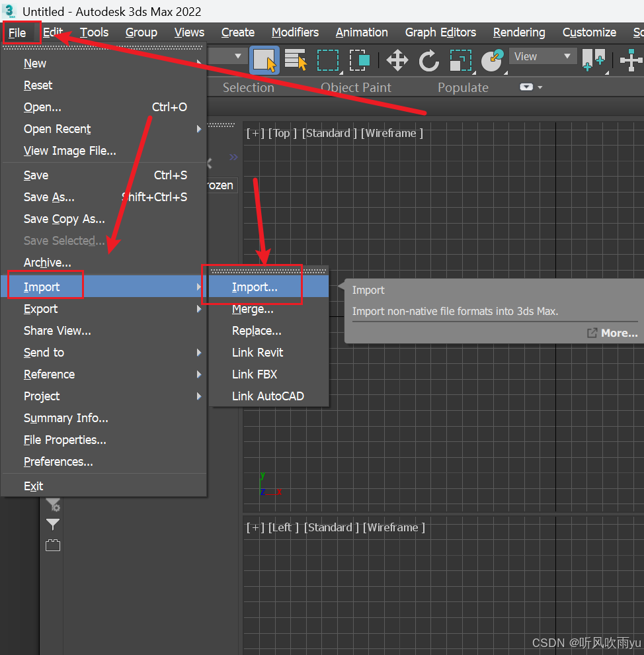
Task: Choose Exit from File menu
Action: pos(104,486)
